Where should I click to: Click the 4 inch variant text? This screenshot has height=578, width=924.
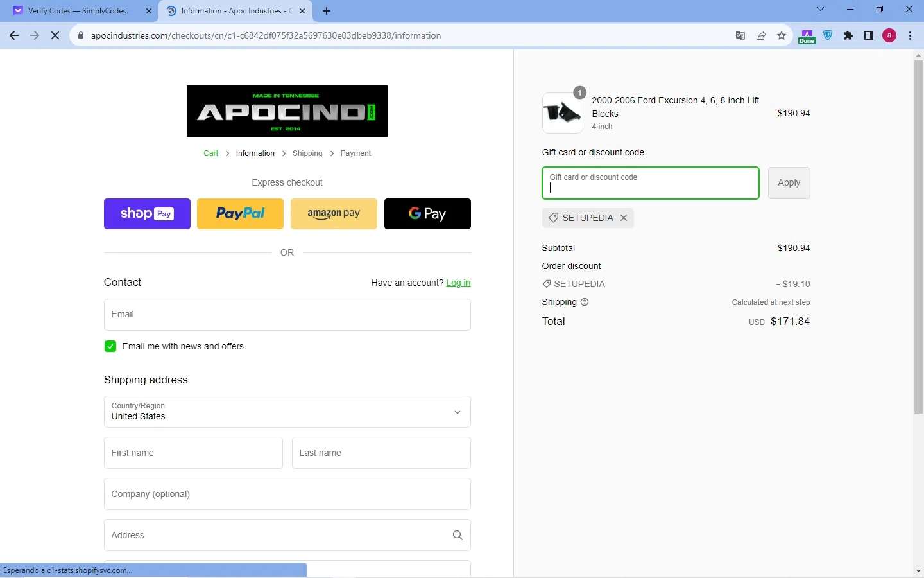point(602,127)
